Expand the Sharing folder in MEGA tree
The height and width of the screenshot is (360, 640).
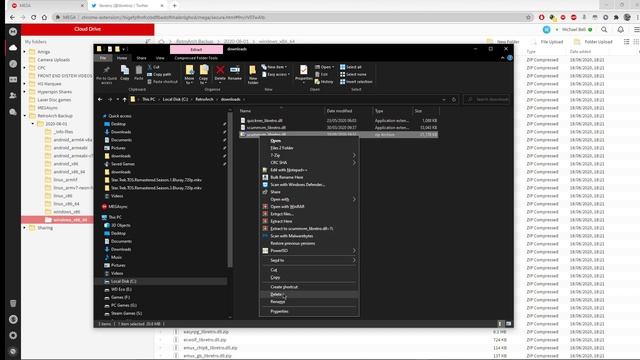[24, 228]
